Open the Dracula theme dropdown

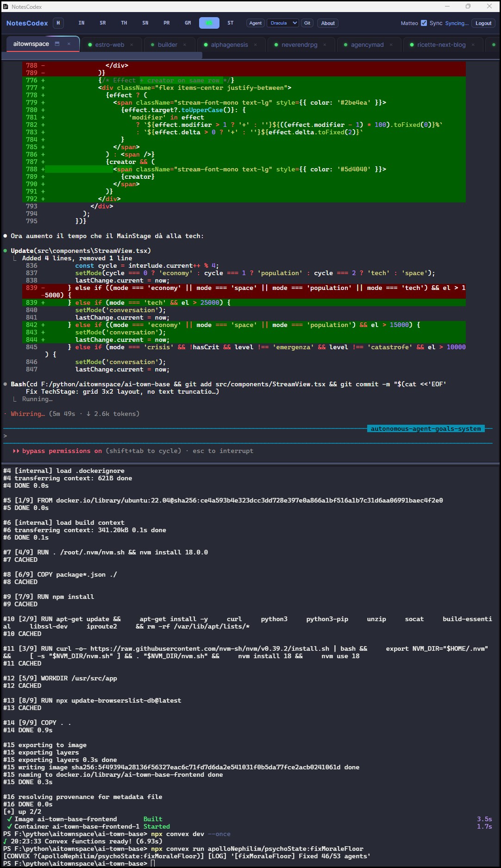[x=282, y=23]
